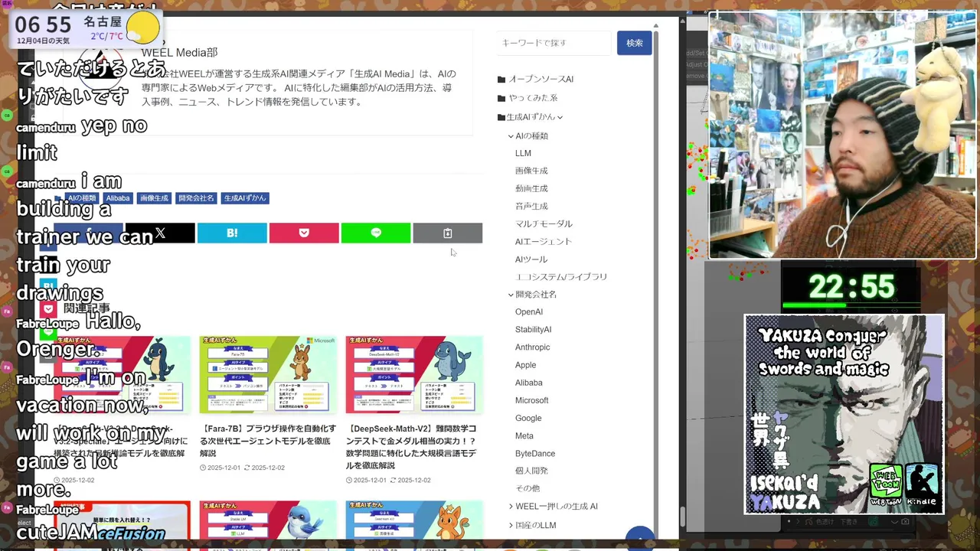Select Meta in the sidebar
Image resolution: width=980 pixels, height=551 pixels.
[524, 435]
